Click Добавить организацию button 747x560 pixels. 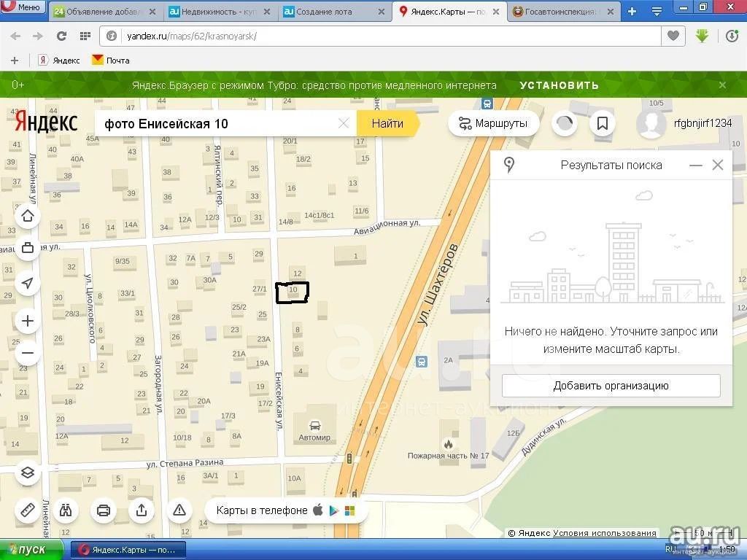[x=611, y=385]
